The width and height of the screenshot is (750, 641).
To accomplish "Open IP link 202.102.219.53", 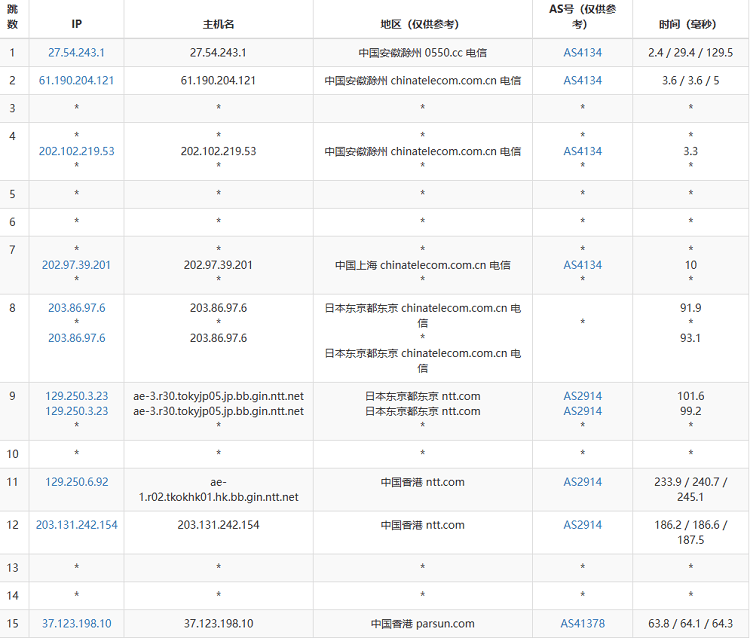I will click(77, 151).
